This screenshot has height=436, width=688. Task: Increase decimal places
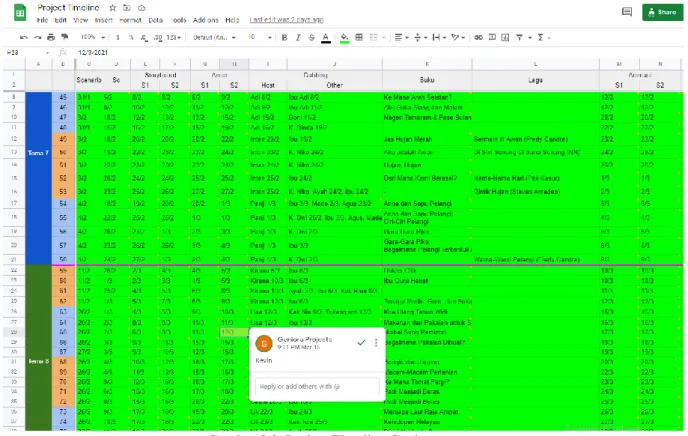pyautogui.click(x=158, y=38)
